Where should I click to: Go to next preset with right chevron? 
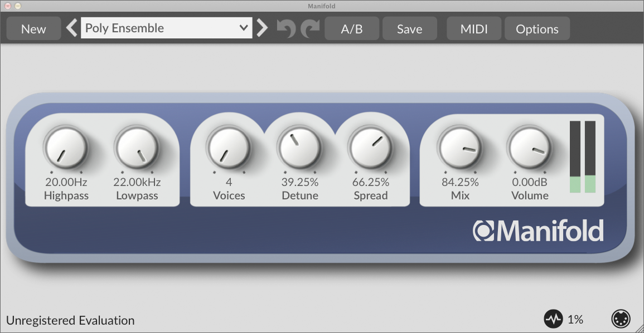[262, 27]
